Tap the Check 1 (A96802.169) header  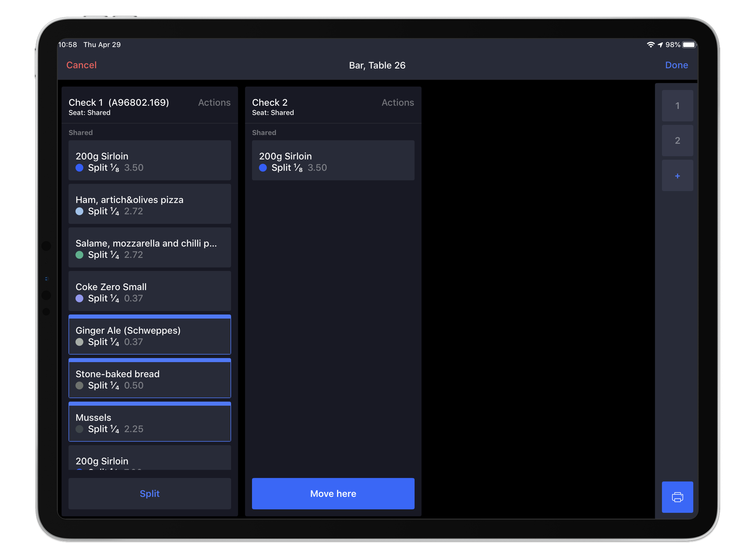119,103
